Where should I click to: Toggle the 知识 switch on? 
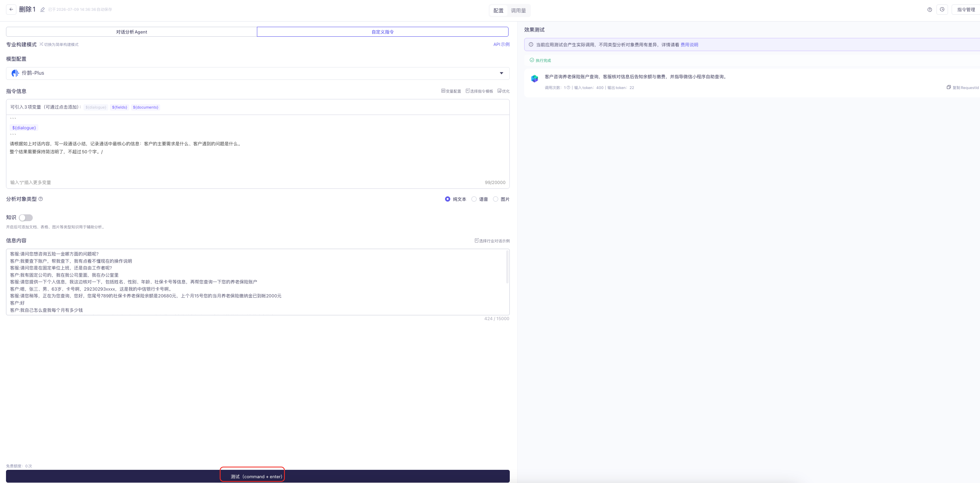pos(26,218)
